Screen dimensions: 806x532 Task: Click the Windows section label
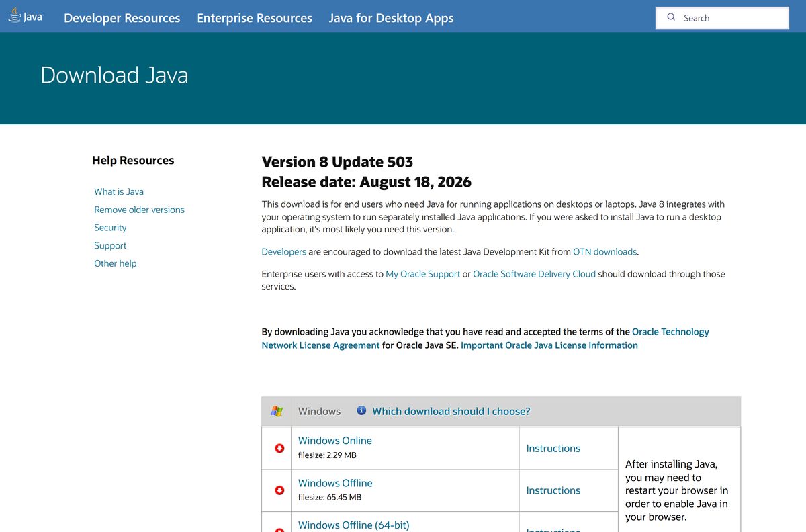(319, 411)
